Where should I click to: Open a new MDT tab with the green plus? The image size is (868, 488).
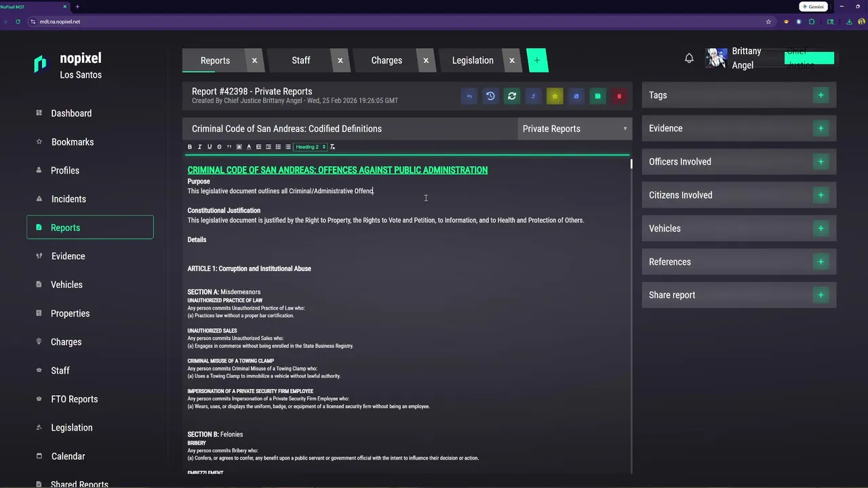[536, 60]
